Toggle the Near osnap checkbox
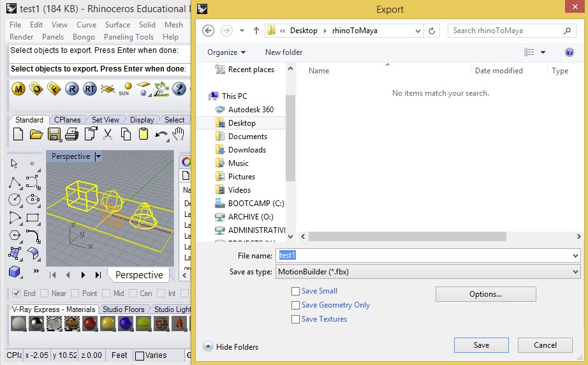The height and width of the screenshot is (365, 588). pos(44,294)
